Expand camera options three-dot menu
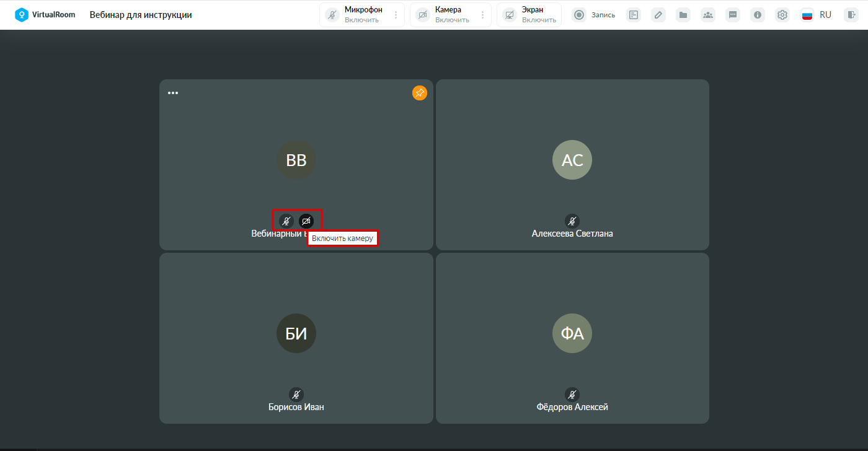Screen dimensions: 868x451 click(x=483, y=15)
